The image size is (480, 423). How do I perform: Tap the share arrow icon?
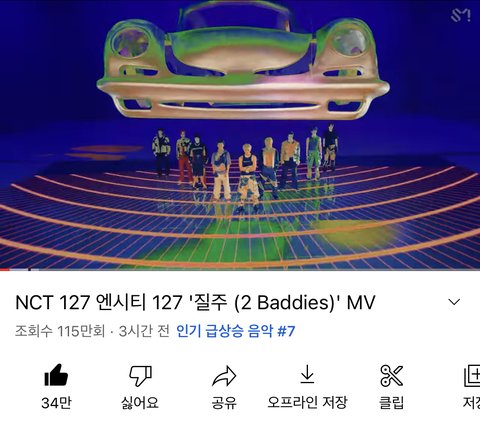click(224, 376)
